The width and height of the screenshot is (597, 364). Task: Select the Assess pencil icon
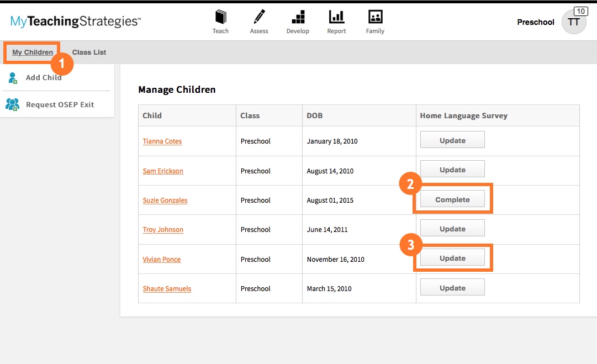259,17
